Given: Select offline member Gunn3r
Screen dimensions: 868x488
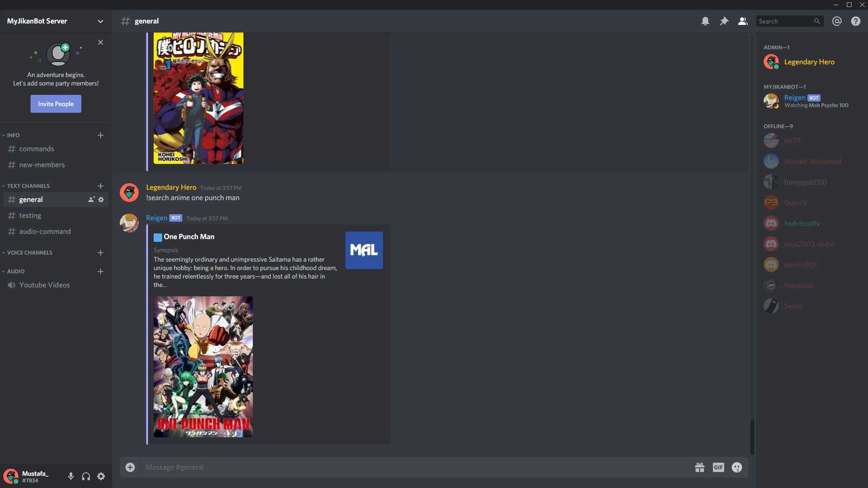Looking at the screenshot, I should 811,203.
